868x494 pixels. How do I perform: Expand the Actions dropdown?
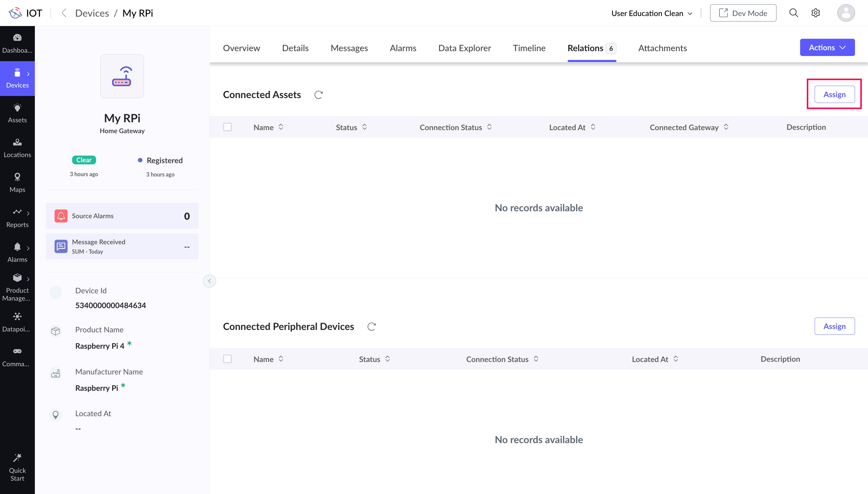coord(827,48)
